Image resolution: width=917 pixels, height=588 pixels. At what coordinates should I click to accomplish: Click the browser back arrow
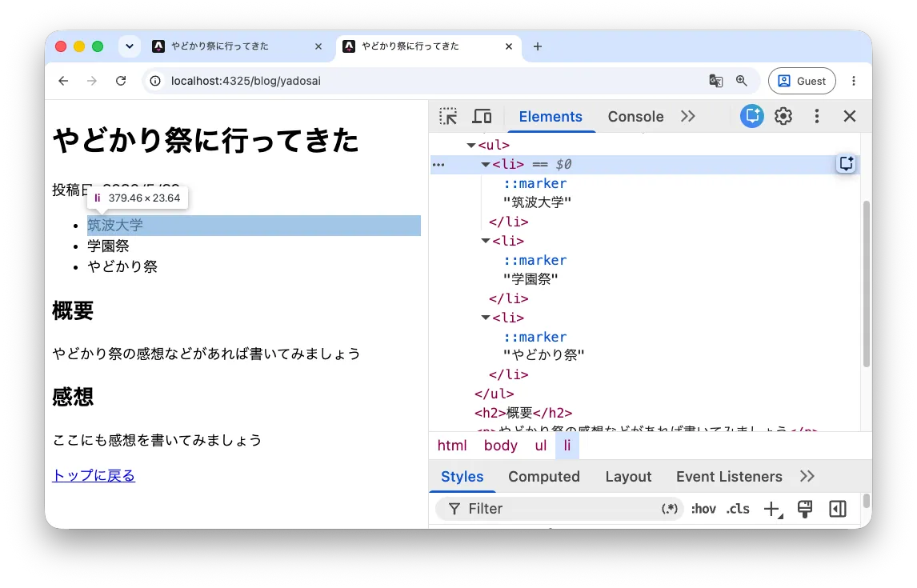coord(63,81)
